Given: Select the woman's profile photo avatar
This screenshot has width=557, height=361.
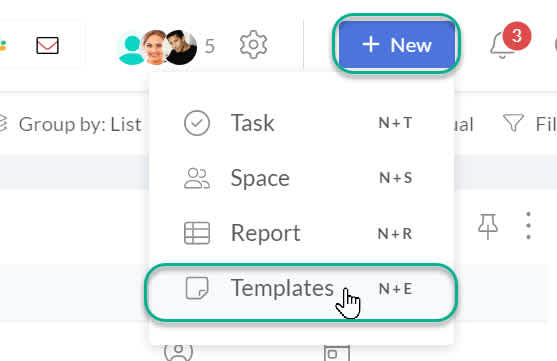Looking at the screenshot, I should tap(155, 47).
